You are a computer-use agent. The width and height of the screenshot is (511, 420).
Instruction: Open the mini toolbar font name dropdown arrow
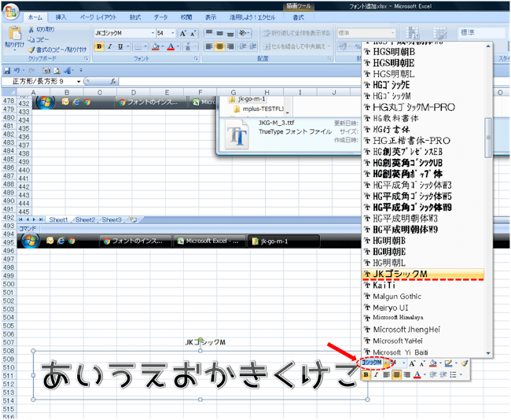click(386, 363)
